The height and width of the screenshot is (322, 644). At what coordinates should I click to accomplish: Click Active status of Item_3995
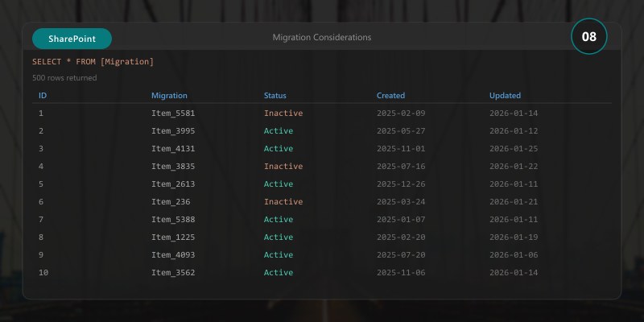tap(278, 130)
